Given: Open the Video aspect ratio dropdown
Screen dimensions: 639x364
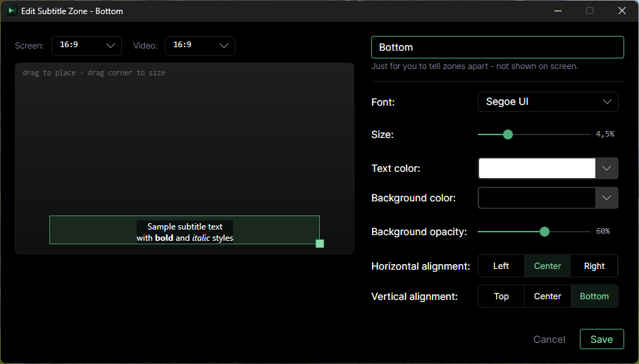Looking at the screenshot, I should click(x=199, y=46).
